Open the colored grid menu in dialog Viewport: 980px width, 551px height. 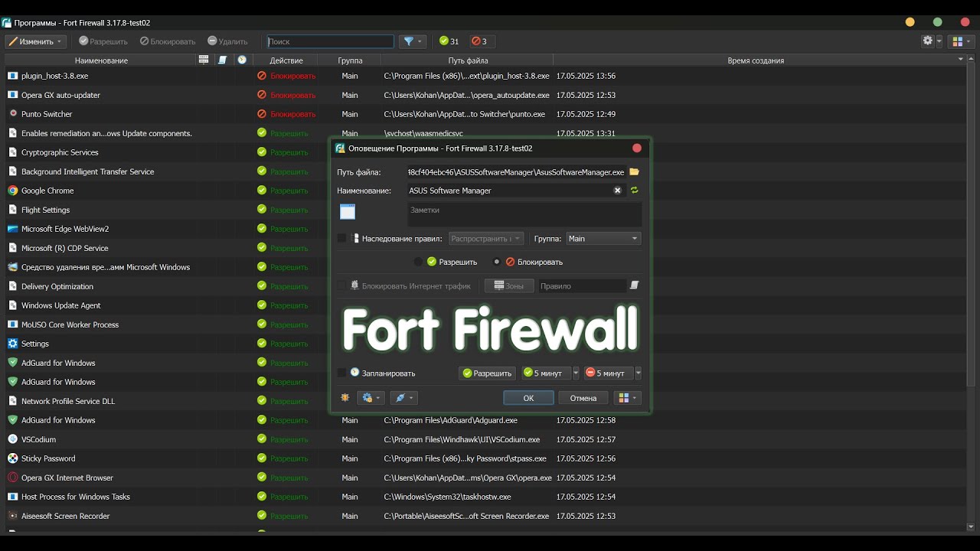(627, 398)
